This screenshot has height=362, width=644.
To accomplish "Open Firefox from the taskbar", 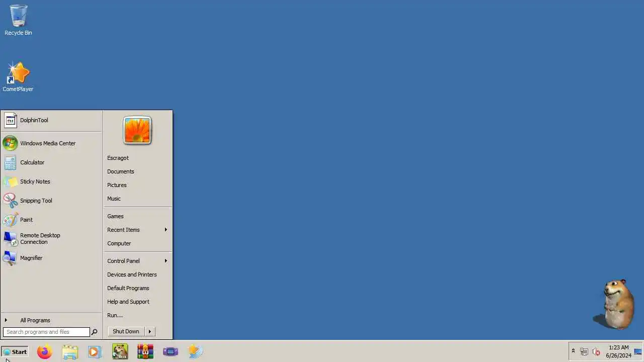I will [45, 351].
